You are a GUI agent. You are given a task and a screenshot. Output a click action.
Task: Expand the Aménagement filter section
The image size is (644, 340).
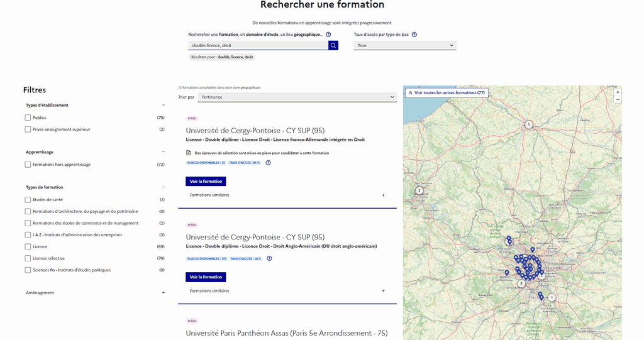(163, 293)
